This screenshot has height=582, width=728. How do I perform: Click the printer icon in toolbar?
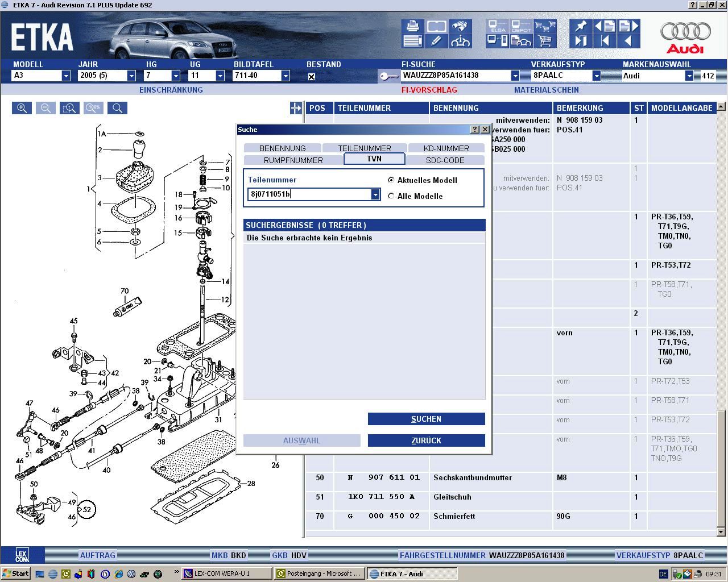(413, 27)
